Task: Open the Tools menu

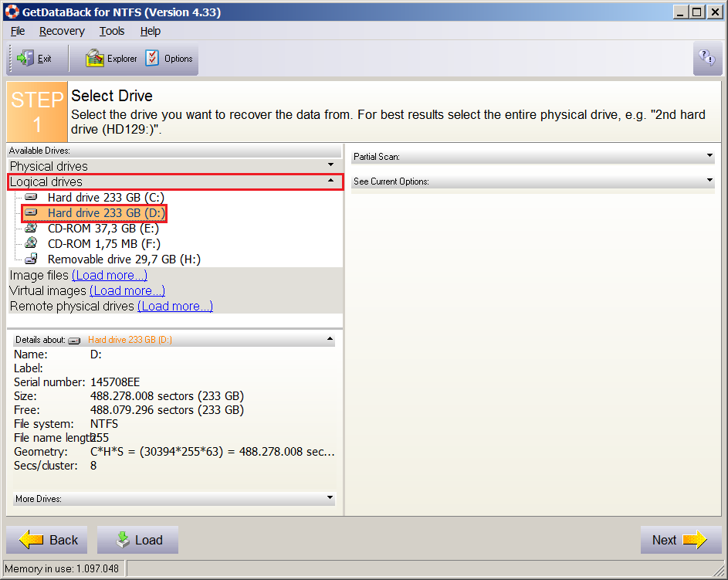Action: pos(112,31)
